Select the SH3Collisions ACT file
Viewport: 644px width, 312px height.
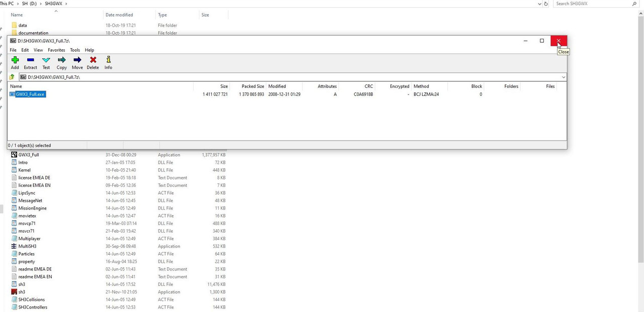[31, 299]
